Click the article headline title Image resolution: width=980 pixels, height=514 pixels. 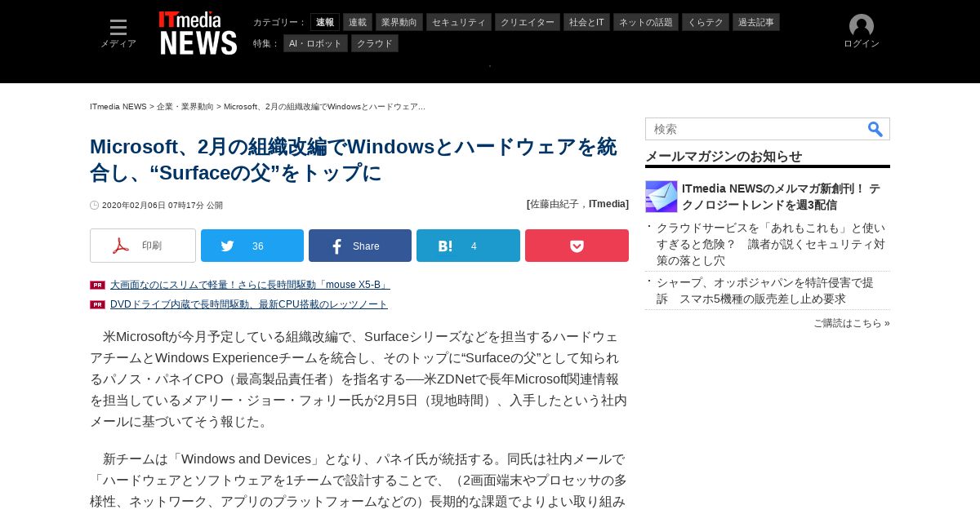pos(354,160)
